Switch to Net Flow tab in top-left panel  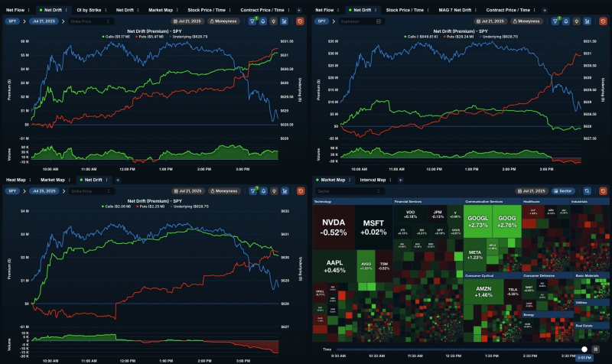point(15,10)
